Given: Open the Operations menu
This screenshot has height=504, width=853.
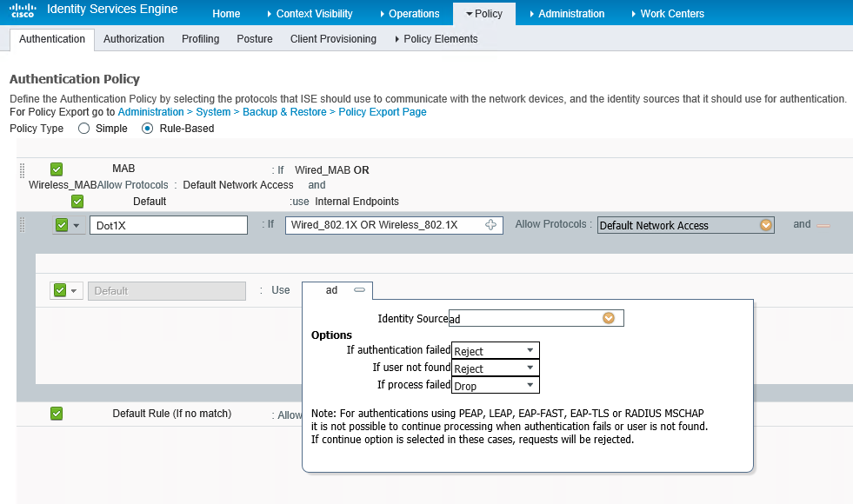Looking at the screenshot, I should (410, 14).
